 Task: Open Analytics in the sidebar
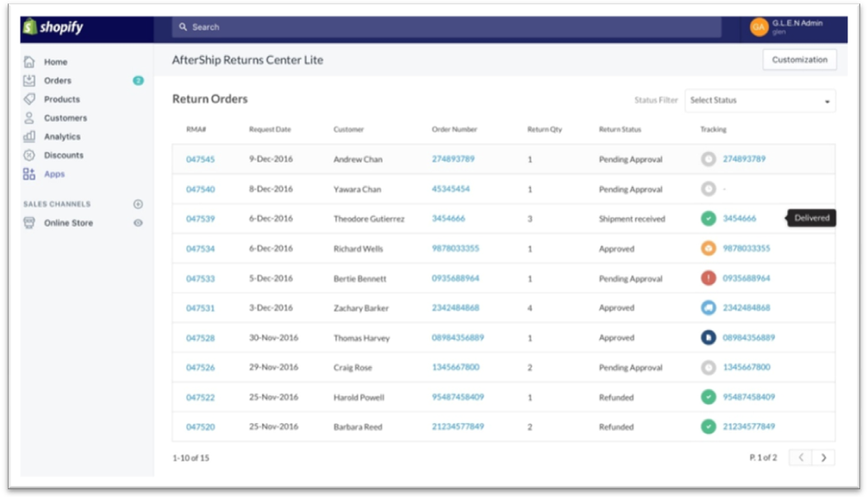click(x=62, y=137)
